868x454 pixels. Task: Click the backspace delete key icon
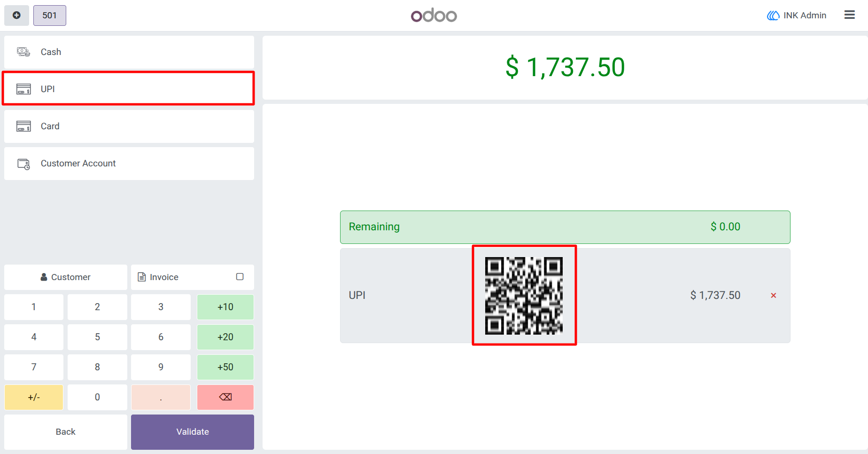(x=225, y=397)
